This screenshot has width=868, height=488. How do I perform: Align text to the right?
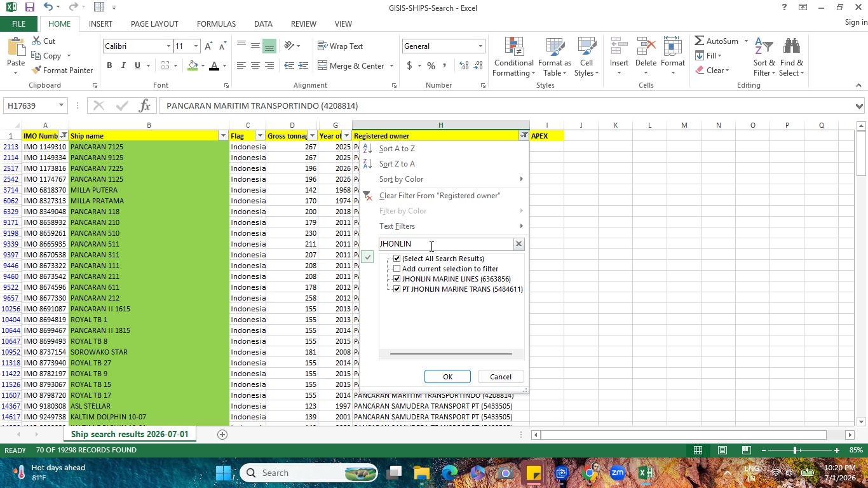click(269, 65)
